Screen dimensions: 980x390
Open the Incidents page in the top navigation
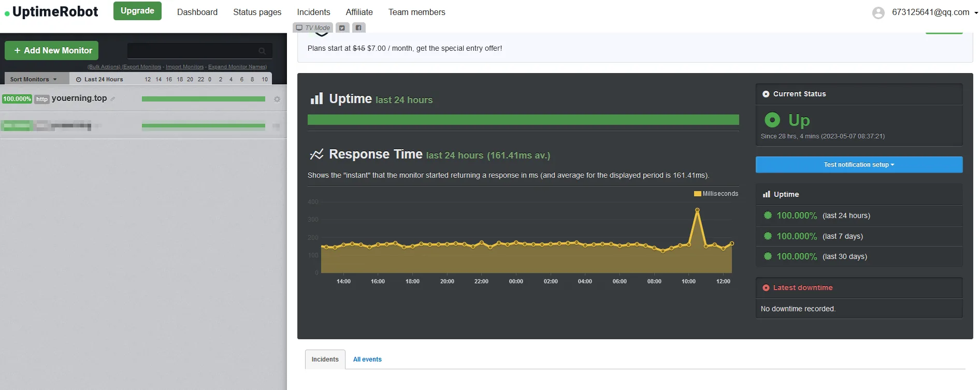(x=313, y=12)
